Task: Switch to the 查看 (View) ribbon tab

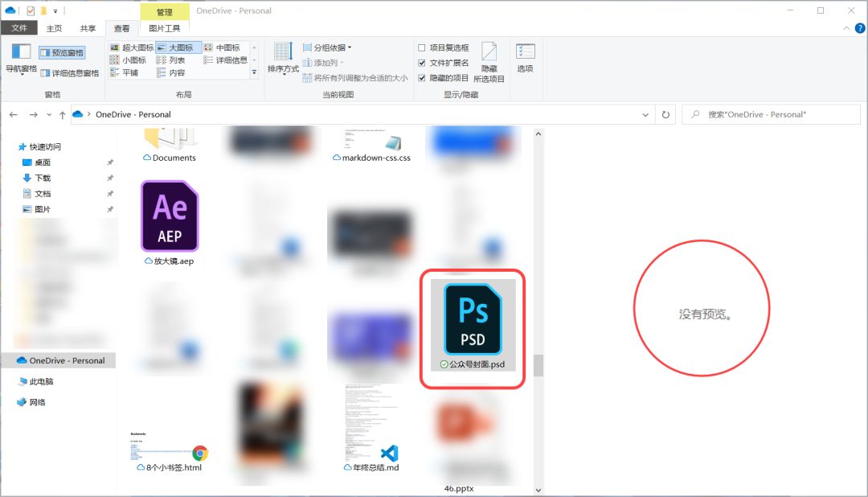Action: (122, 28)
